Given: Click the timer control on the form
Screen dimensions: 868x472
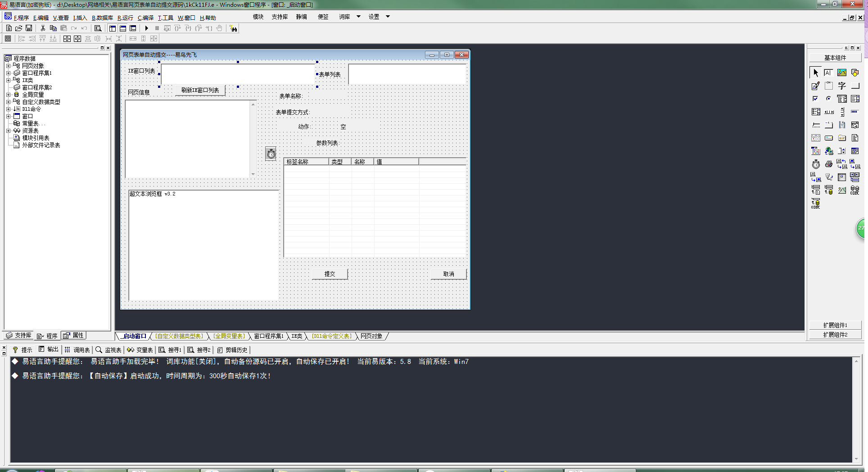Looking at the screenshot, I should [x=271, y=154].
